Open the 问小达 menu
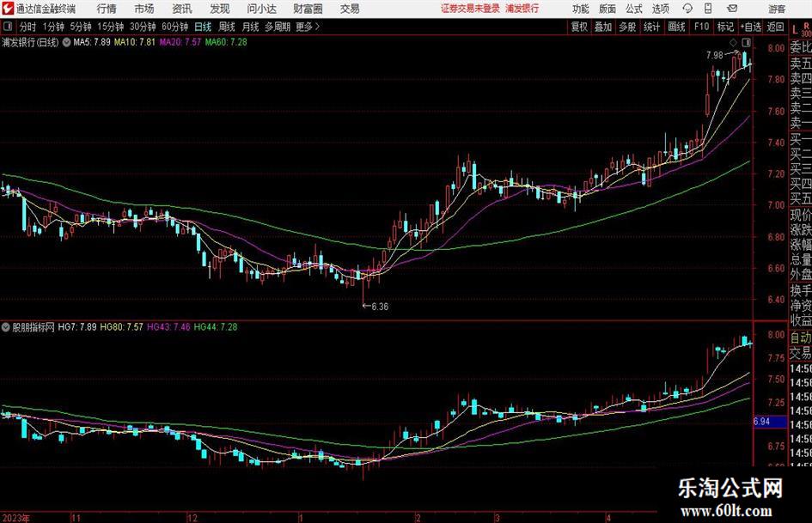 261,9
